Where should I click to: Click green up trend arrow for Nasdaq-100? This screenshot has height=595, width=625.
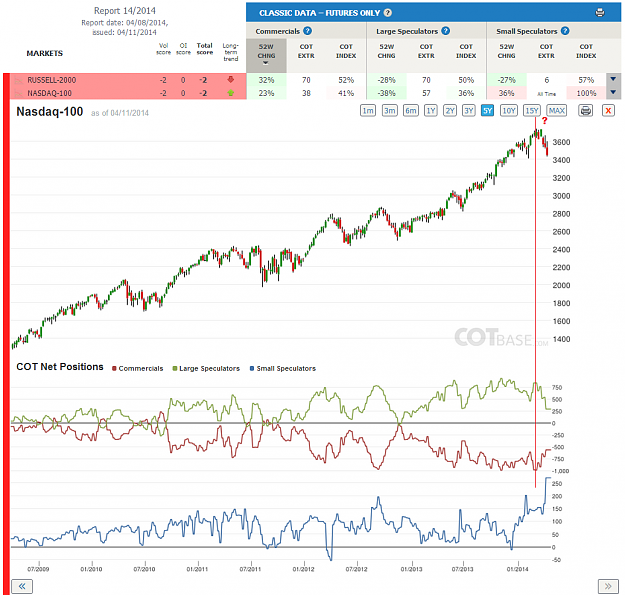click(x=230, y=93)
